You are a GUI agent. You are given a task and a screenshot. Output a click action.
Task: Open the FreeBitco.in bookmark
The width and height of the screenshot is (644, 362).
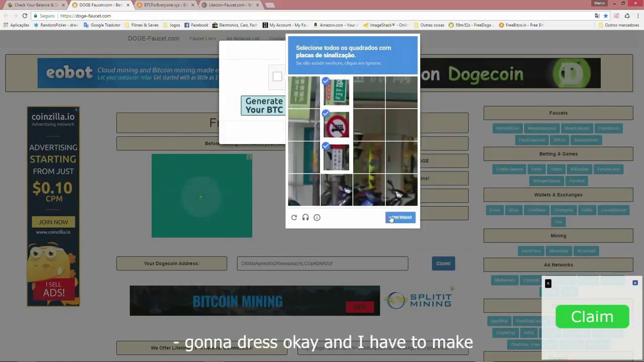coord(521,25)
